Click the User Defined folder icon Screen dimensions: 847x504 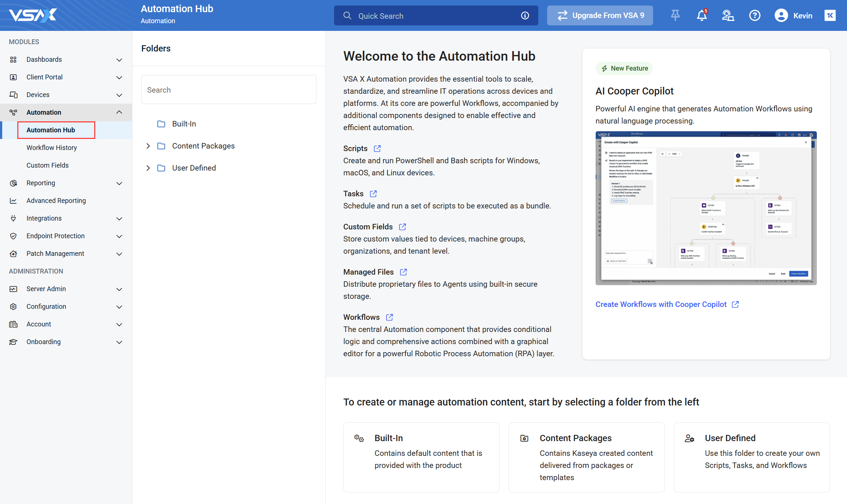coord(161,168)
